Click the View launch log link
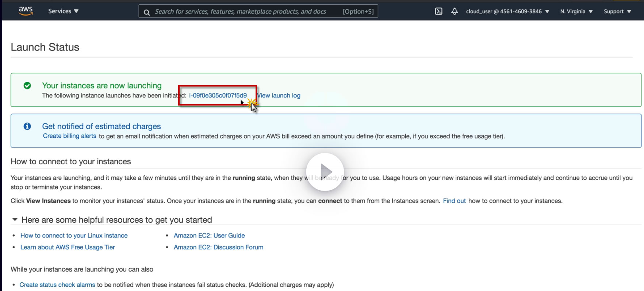 point(279,96)
